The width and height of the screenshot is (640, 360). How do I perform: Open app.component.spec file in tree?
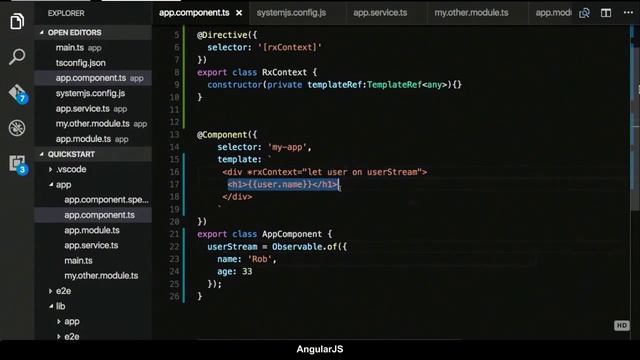[x=93, y=200]
